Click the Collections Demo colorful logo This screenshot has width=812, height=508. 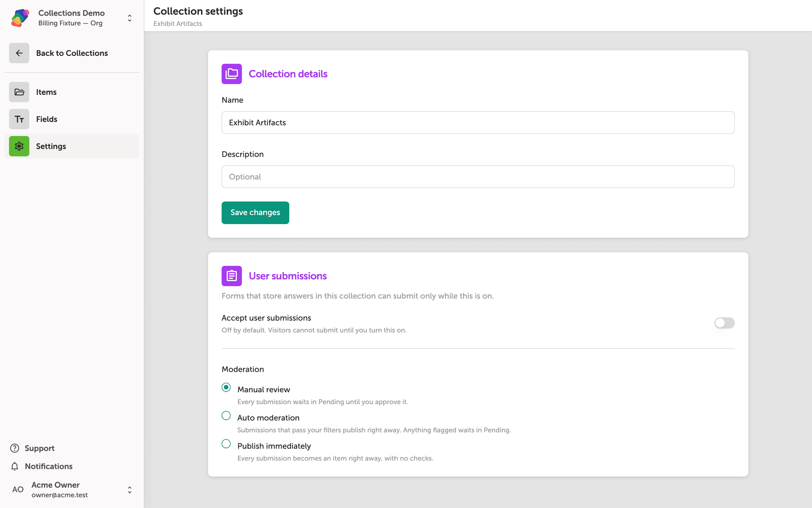[20, 18]
